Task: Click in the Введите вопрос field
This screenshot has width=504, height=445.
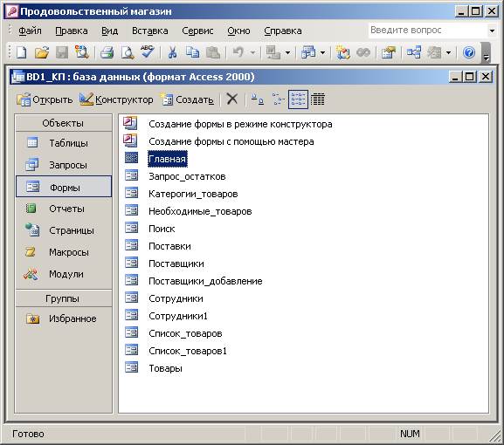Action: point(427,31)
